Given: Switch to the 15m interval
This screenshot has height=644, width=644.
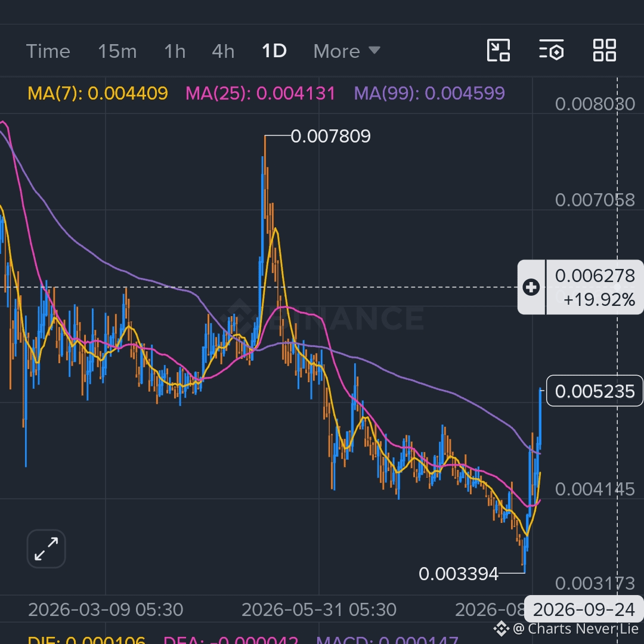Looking at the screenshot, I should (x=117, y=51).
